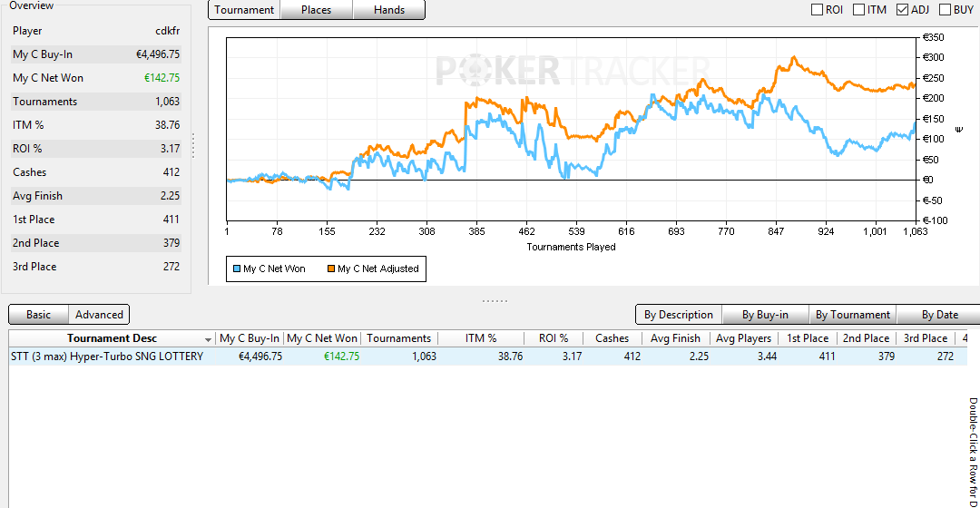The height and width of the screenshot is (508, 980).
Task: Group results By Tournament
Action: click(852, 315)
